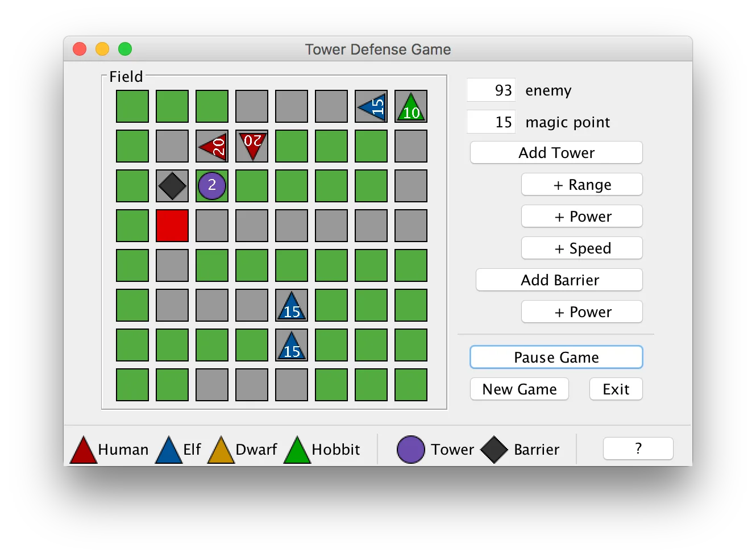Click the orange Dwarf legend triangle

coord(221,450)
